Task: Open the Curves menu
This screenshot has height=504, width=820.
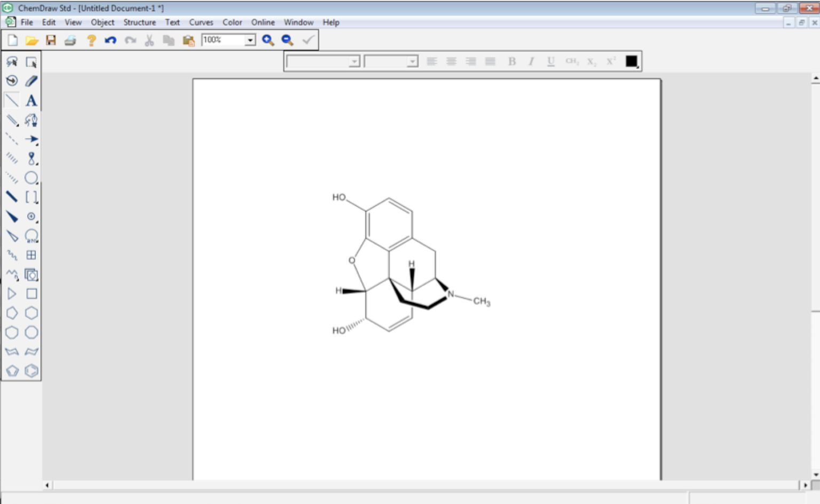Action: (x=201, y=22)
